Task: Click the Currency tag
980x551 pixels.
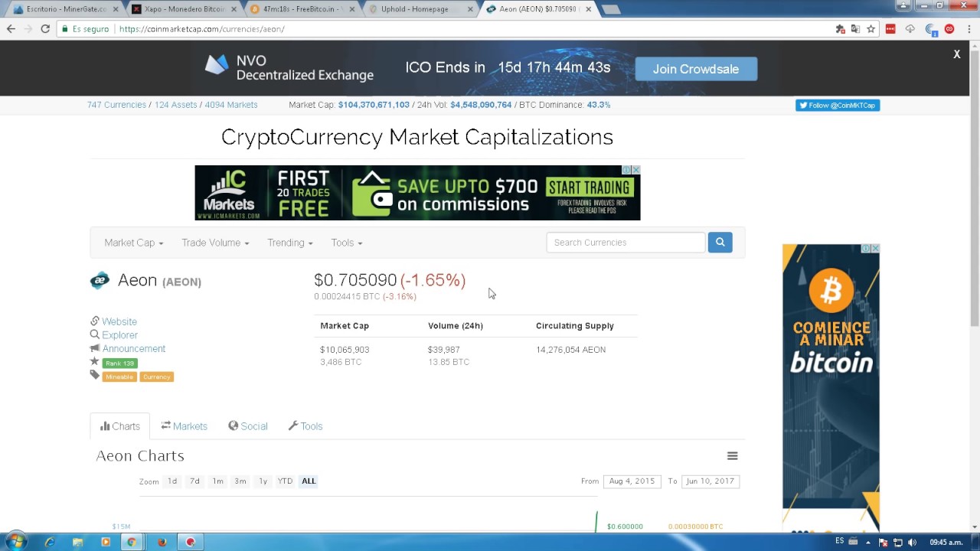Action: [157, 377]
